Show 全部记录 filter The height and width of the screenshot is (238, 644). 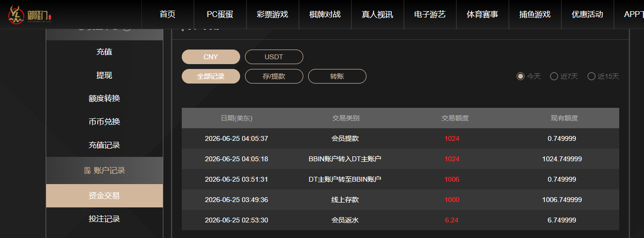211,76
